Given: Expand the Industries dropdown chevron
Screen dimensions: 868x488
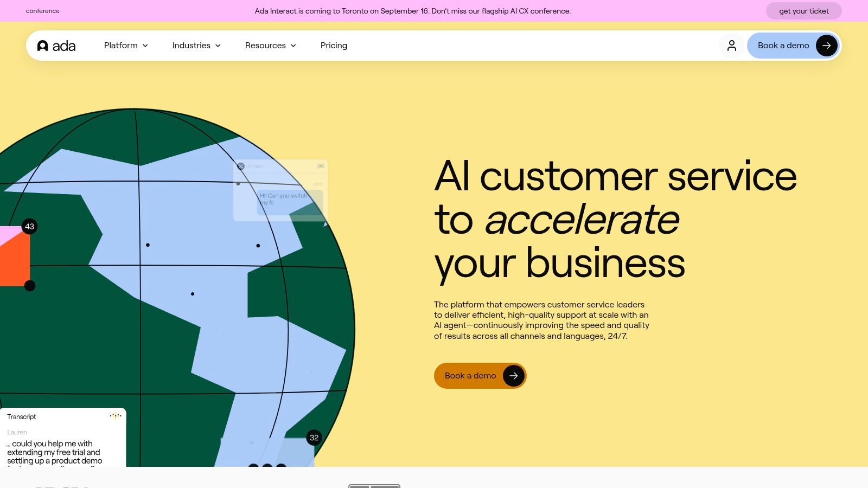Looking at the screenshot, I should pos(218,46).
